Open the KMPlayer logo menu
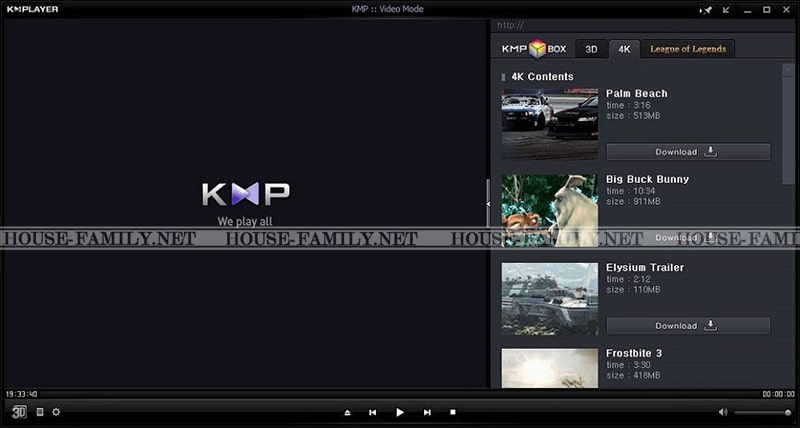The height and width of the screenshot is (428, 800). tap(33, 9)
